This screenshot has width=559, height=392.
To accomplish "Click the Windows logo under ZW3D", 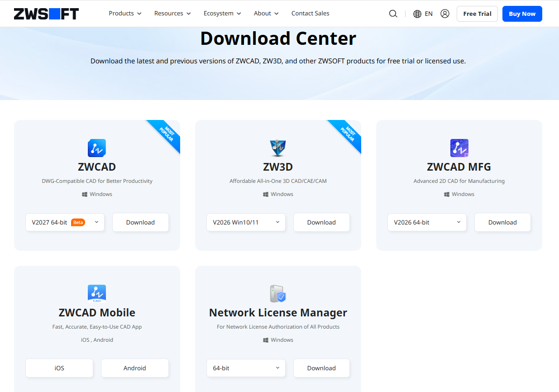I will [x=266, y=194].
